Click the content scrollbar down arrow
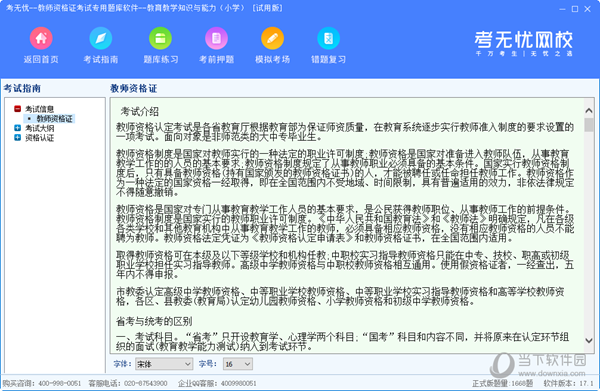This screenshot has height=391, width=600. coord(589,340)
